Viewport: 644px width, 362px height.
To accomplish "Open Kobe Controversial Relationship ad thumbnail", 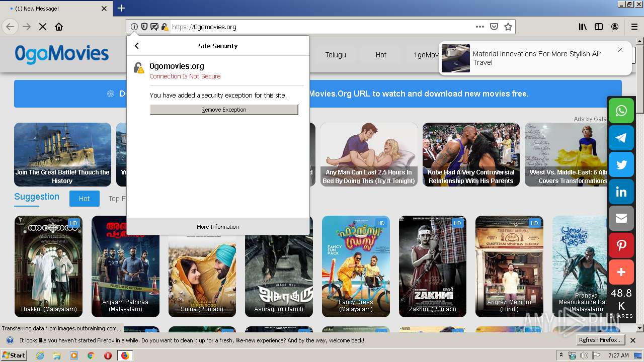I will click(x=471, y=154).
